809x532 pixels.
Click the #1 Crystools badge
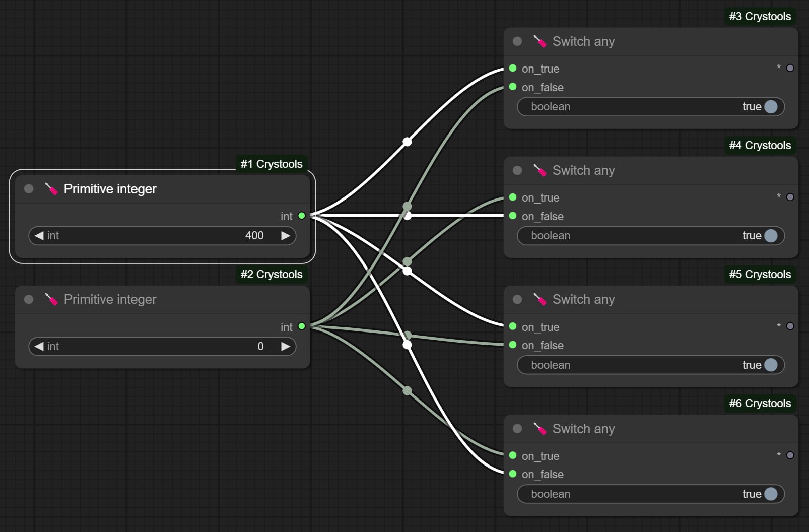272,164
